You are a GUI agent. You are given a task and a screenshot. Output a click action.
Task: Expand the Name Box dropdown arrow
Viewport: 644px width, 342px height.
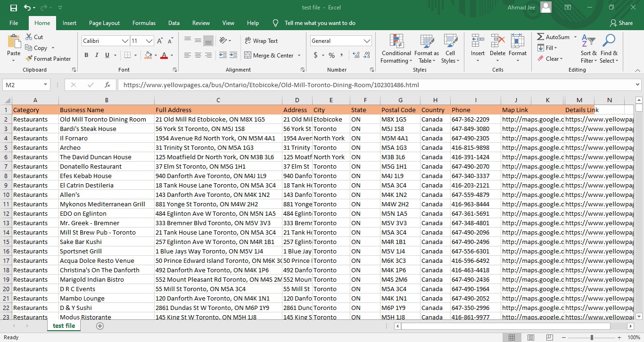(x=46, y=85)
